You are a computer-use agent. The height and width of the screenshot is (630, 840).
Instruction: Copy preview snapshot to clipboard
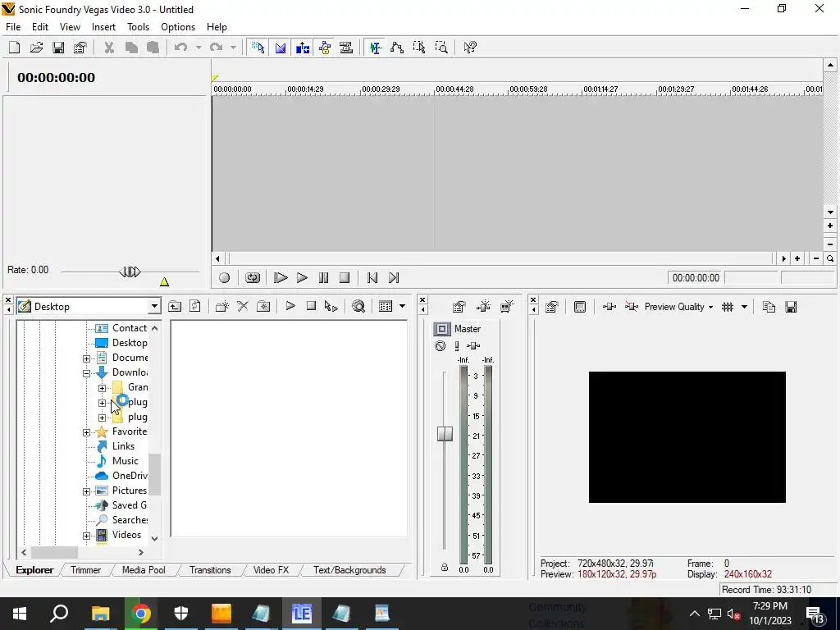click(769, 307)
